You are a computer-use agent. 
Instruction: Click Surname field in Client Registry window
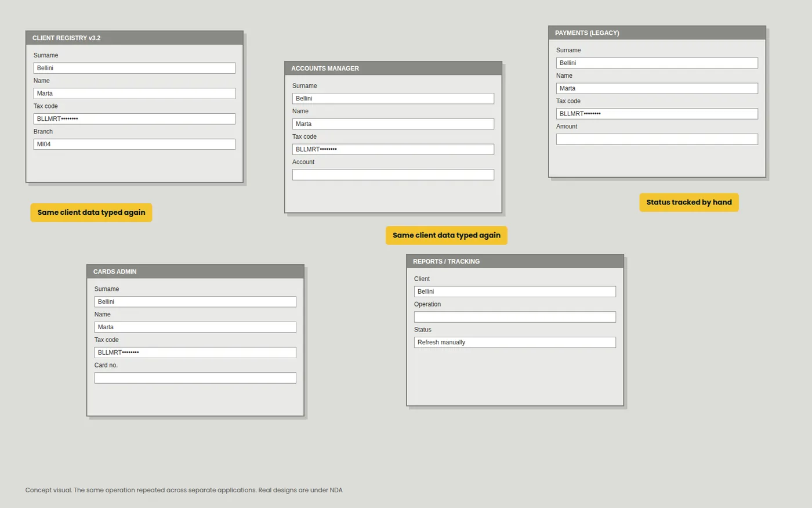click(135, 68)
